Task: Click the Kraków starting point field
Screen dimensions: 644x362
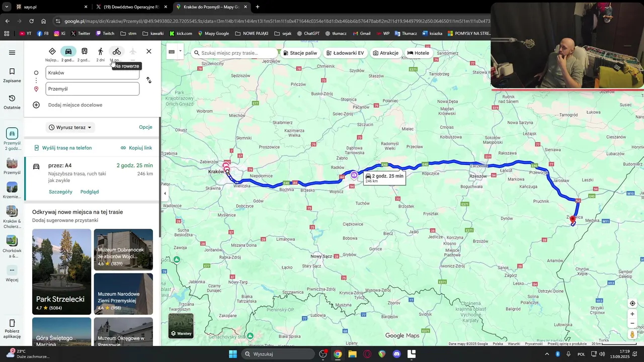Action: click(x=92, y=73)
